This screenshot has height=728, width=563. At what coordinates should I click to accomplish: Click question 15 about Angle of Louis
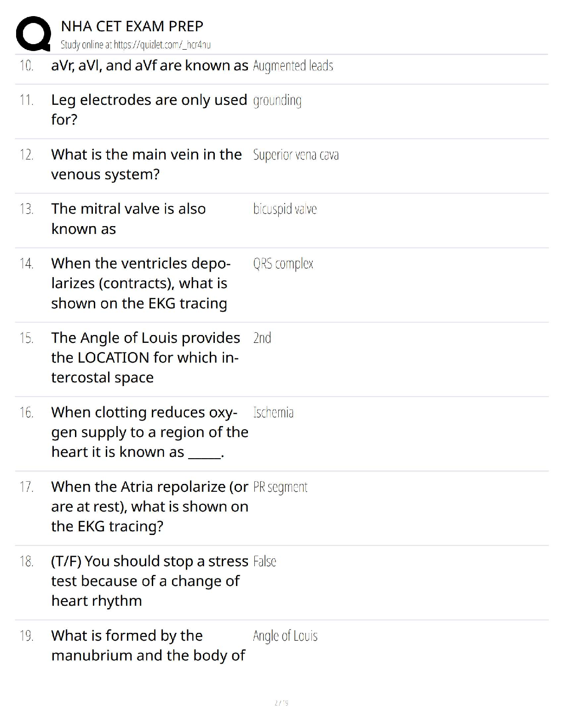(145, 358)
